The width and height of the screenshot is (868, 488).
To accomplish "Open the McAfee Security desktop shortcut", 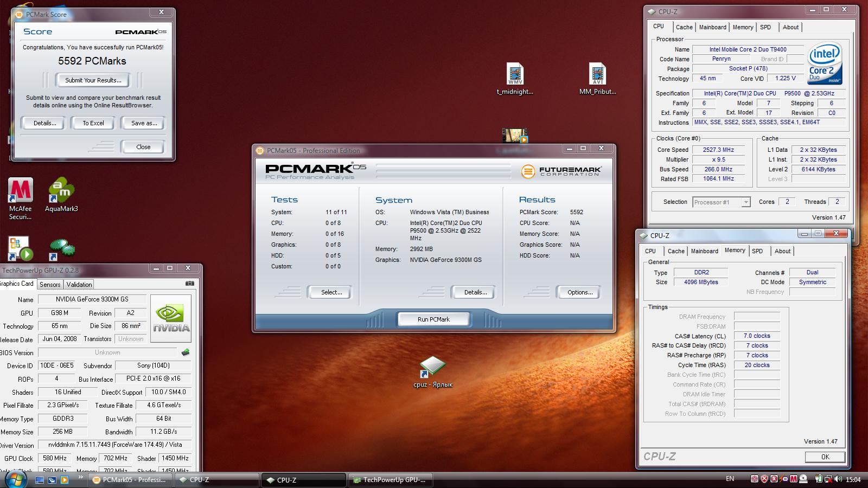I will [x=20, y=200].
